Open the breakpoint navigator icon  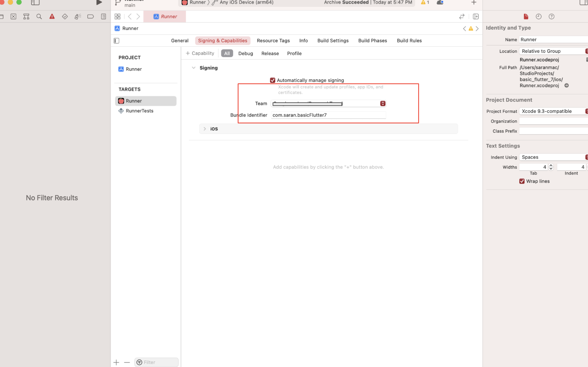click(90, 16)
